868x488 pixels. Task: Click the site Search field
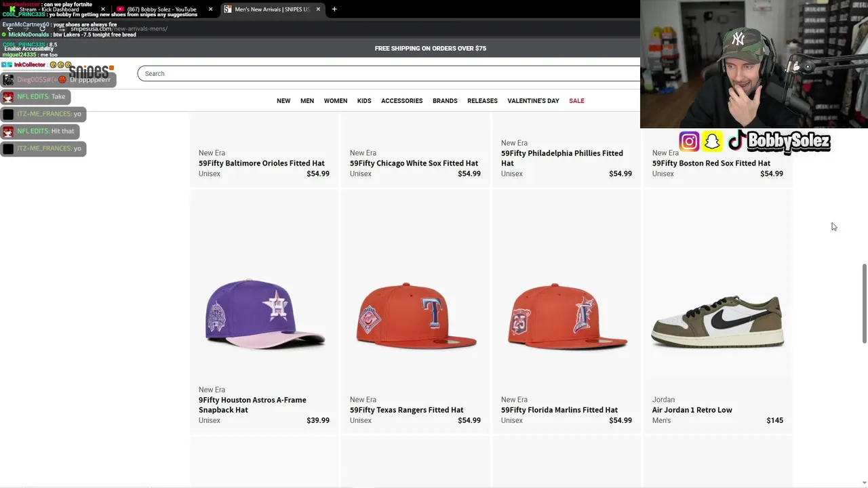pos(387,74)
